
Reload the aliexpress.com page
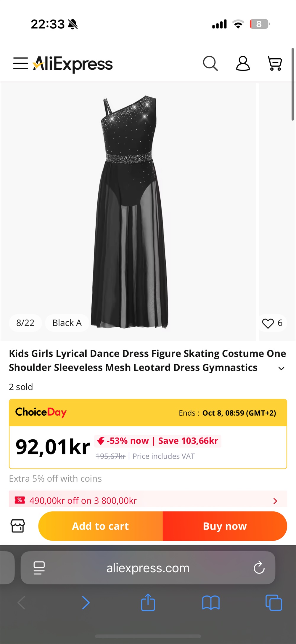point(259,568)
